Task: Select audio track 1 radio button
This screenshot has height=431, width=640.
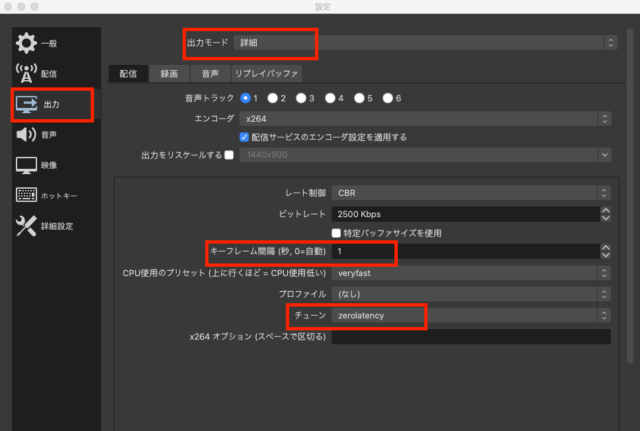Action: [x=245, y=98]
